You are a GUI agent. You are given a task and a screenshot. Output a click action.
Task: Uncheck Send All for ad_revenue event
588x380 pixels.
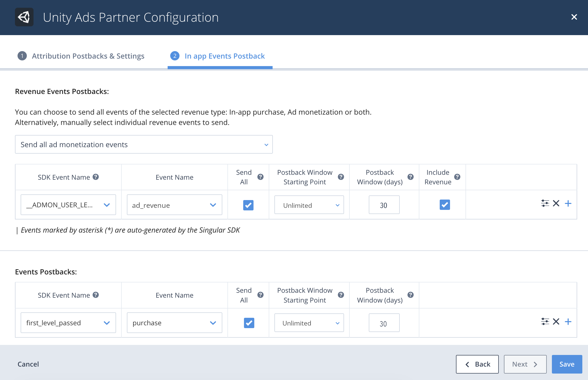click(248, 205)
